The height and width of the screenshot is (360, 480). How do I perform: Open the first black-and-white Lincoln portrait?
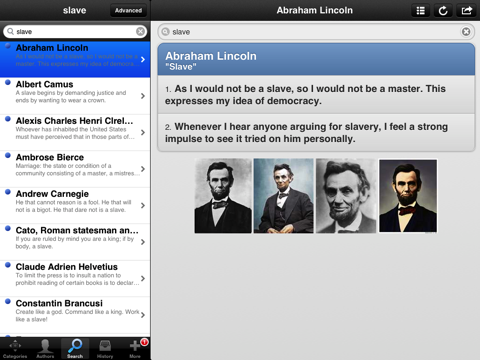[223, 196]
